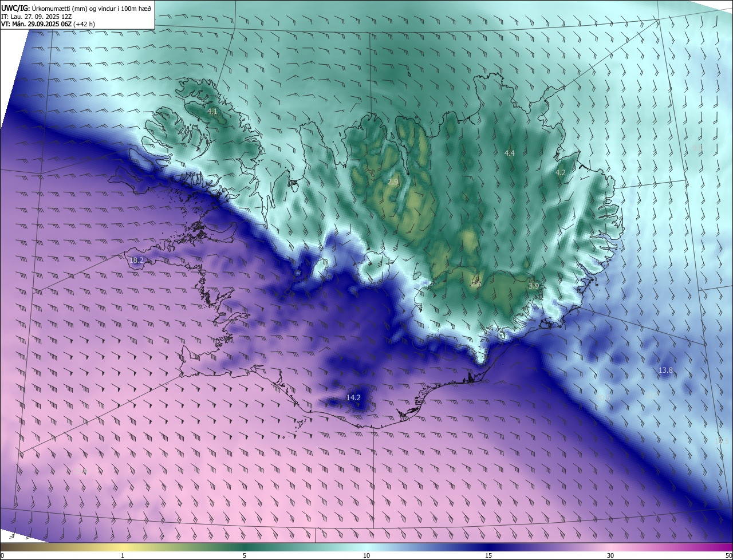Click the 0 tick on the color scale

click(2, 555)
